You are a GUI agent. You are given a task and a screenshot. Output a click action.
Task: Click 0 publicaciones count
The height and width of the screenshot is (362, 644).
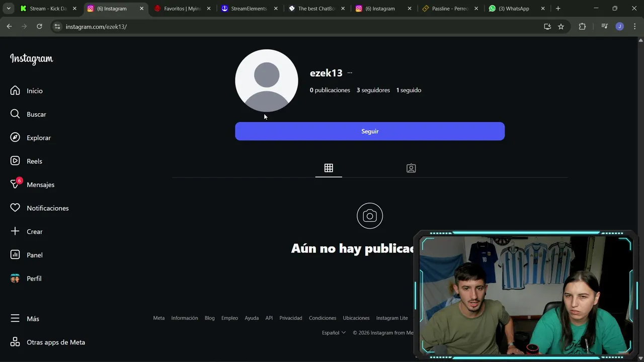tap(330, 90)
